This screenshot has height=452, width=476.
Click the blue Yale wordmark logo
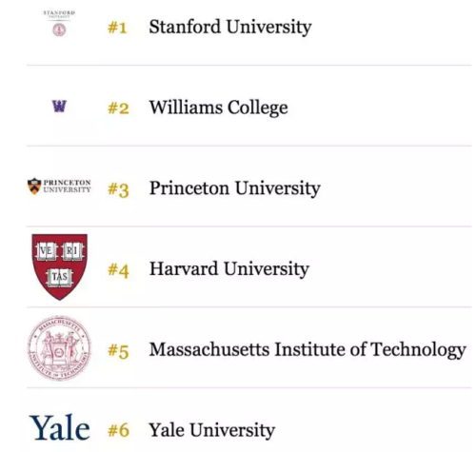(60, 427)
